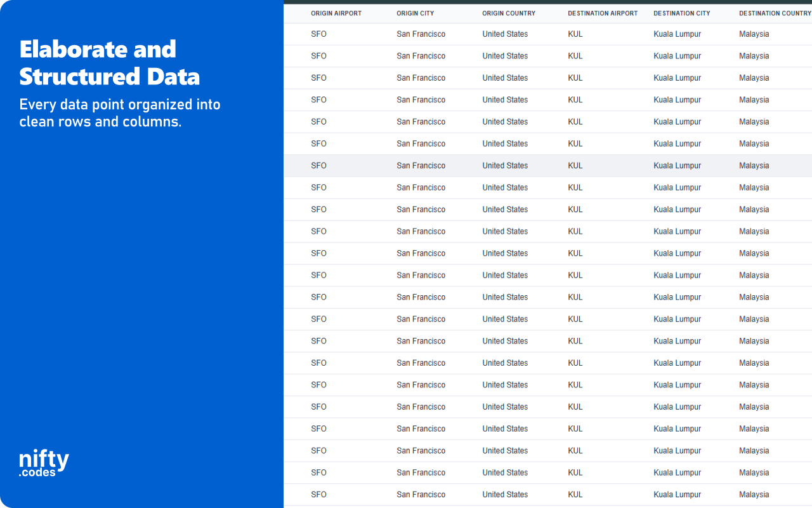The image size is (812, 508).
Task: Sort by the ORIGIN AIRPORT column header
Action: pos(336,13)
